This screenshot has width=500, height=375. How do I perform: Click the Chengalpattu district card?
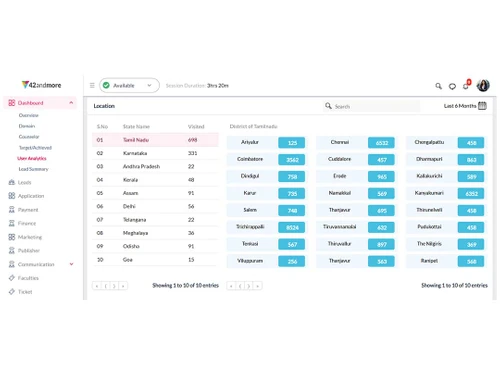[447, 143]
